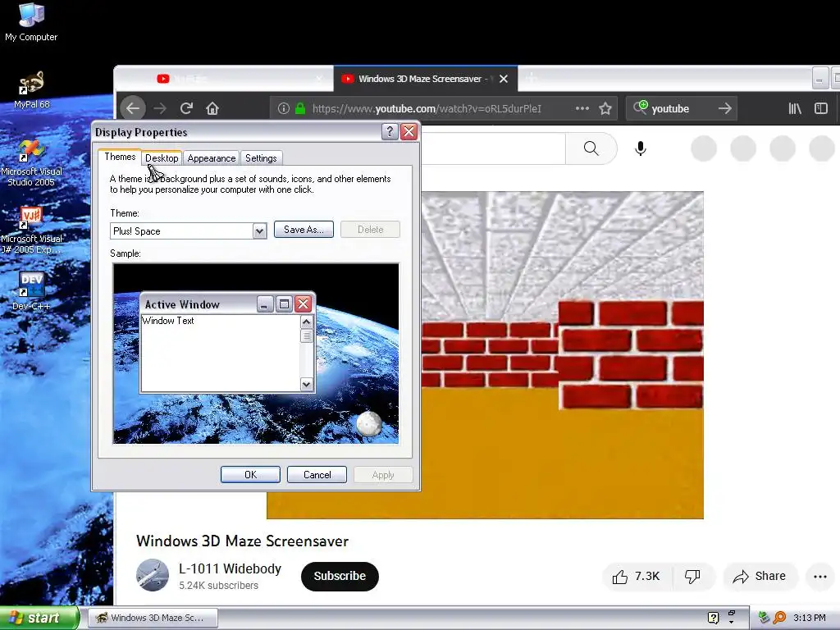Click the orange magnifier tray icon
Screen dimensions: 840x630
point(779,618)
